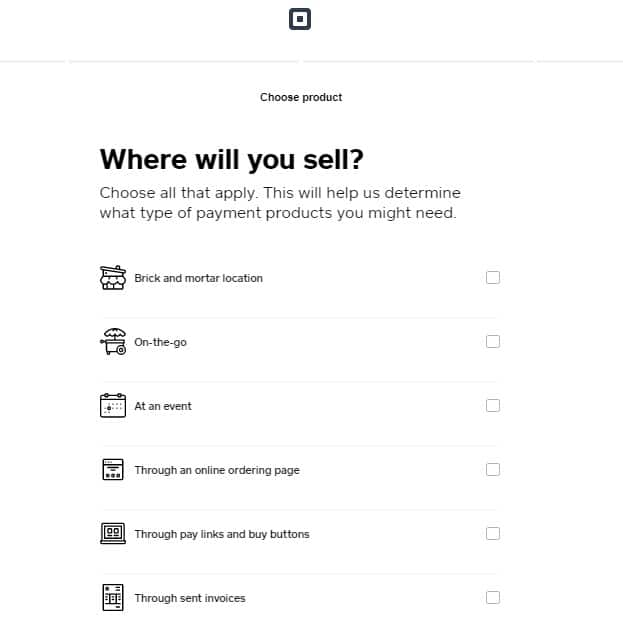Click the food cart On-the-go icon
Viewport: 623px width, 633px height.
113,341
